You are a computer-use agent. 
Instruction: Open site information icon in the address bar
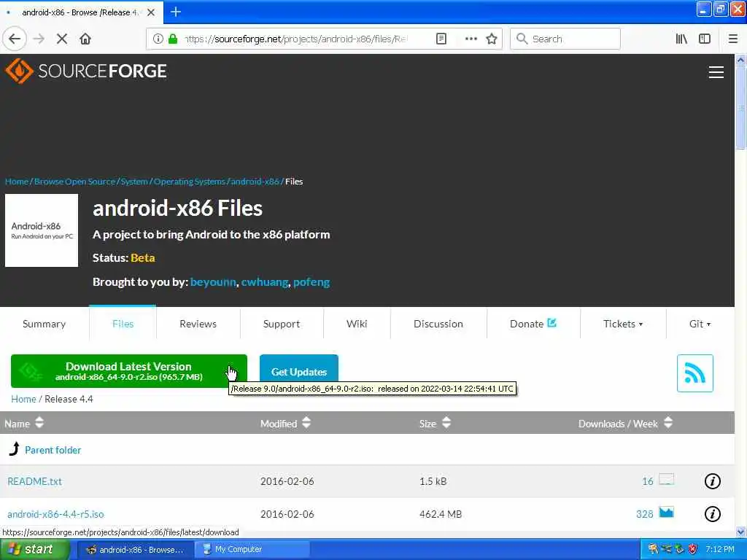(x=158, y=39)
